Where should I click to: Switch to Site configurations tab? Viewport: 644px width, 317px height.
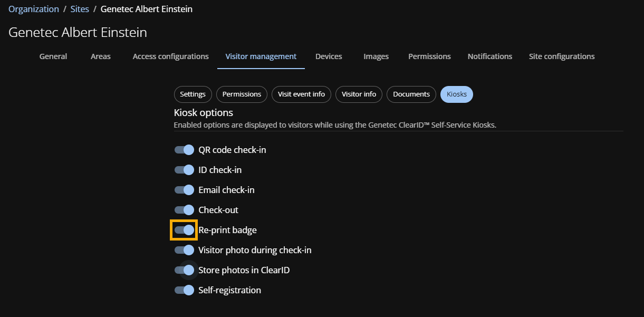561,56
